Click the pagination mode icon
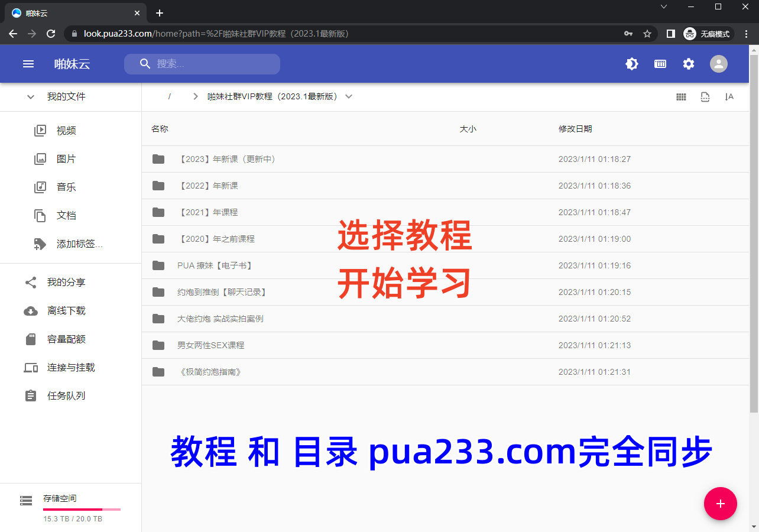759x532 pixels. [x=705, y=97]
